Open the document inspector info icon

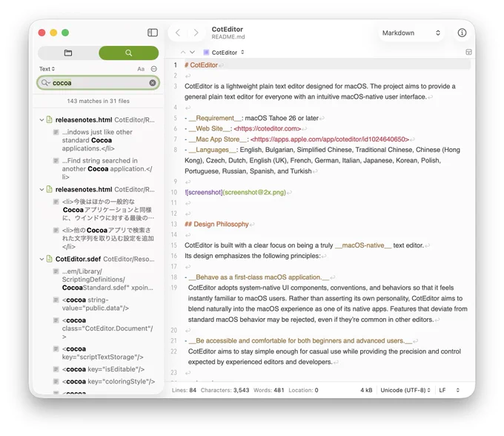click(462, 33)
